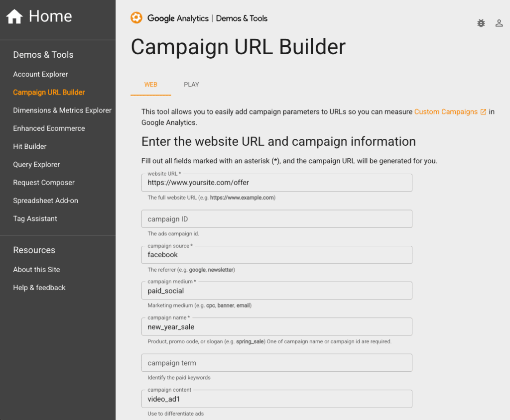Select Enhanced Ecommerce in the sidebar
The image size is (510, 420).
click(x=48, y=128)
